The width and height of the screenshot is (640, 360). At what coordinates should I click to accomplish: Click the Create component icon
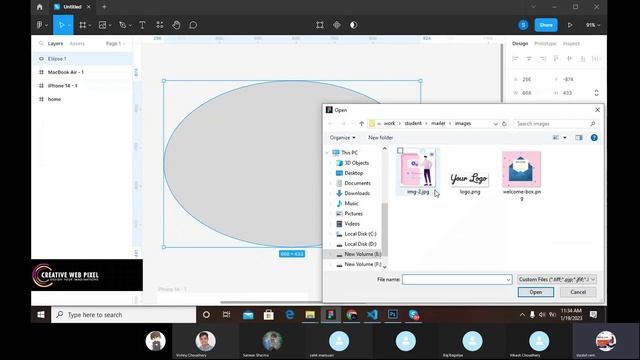[337, 25]
